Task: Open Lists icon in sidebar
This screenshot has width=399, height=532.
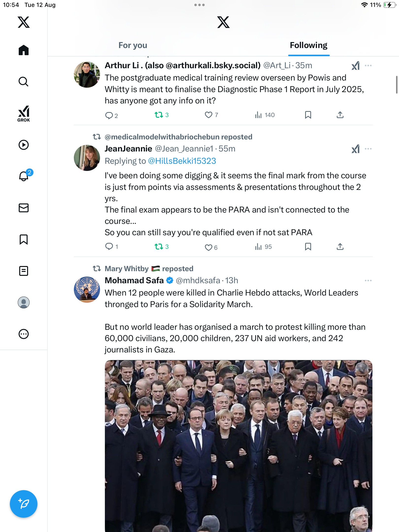Action: pos(24,271)
